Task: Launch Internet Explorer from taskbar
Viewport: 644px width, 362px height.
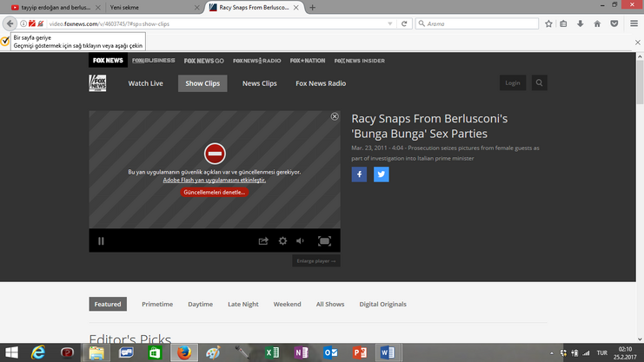Action: click(38, 352)
